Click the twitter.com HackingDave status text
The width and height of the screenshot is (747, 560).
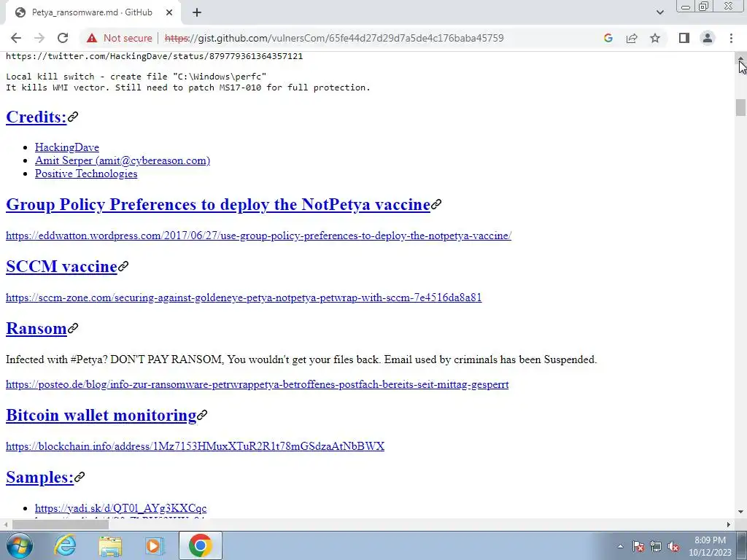tap(155, 56)
